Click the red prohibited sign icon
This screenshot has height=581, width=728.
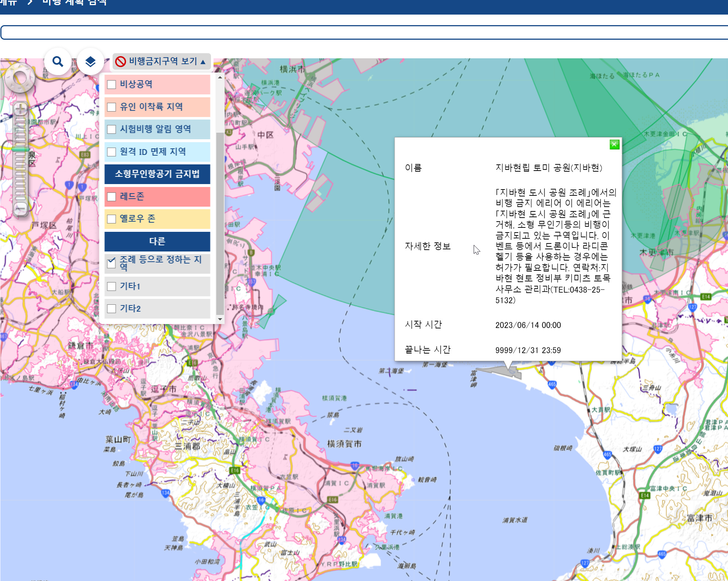point(121,62)
